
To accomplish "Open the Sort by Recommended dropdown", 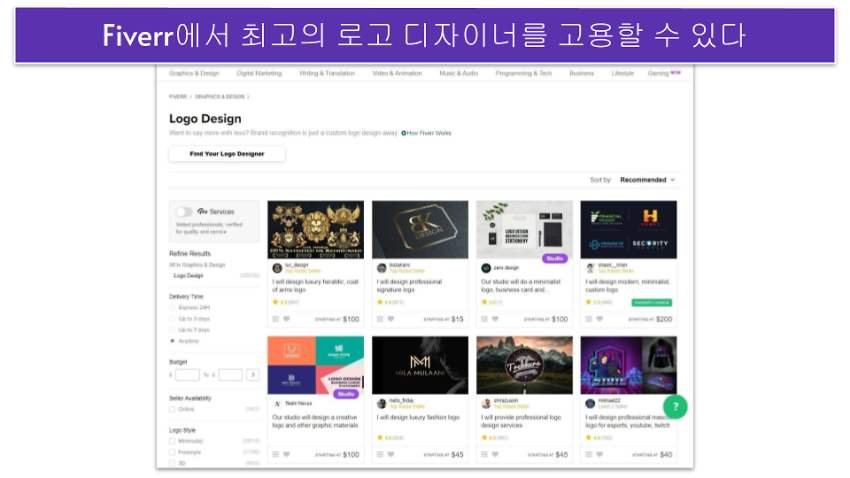I will point(647,180).
